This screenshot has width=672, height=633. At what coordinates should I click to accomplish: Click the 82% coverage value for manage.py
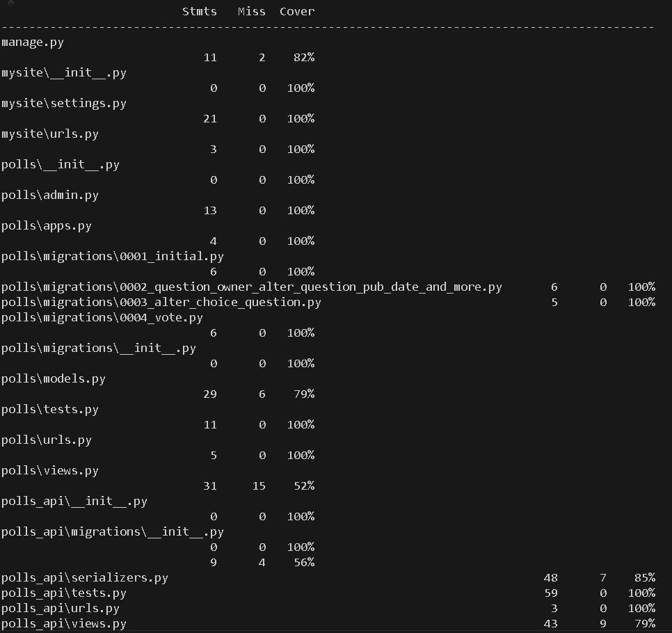click(x=304, y=58)
